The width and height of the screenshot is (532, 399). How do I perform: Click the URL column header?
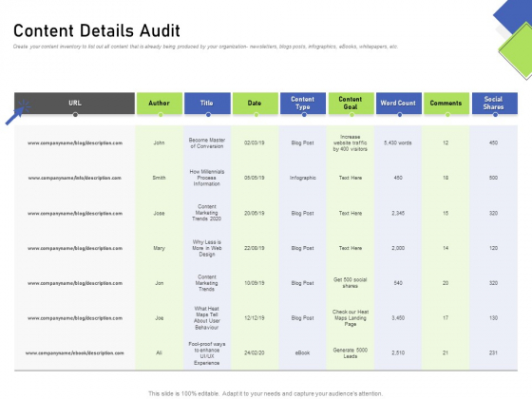point(74,103)
